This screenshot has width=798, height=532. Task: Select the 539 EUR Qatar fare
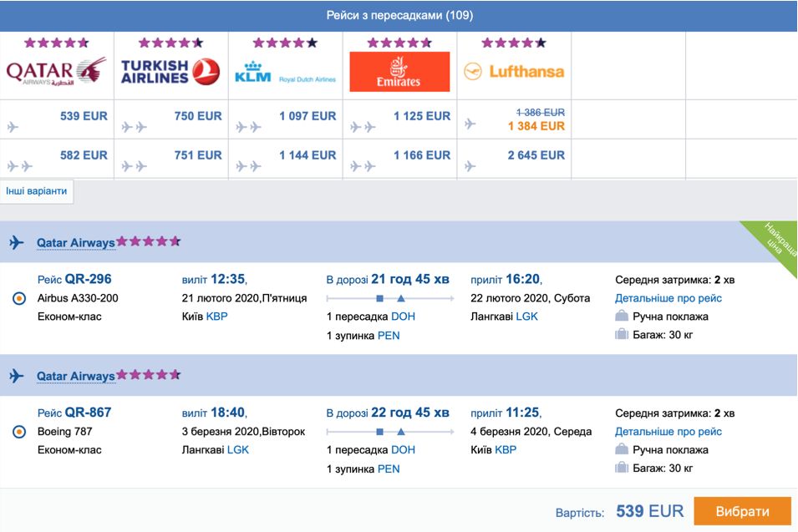pyautogui.click(x=84, y=116)
